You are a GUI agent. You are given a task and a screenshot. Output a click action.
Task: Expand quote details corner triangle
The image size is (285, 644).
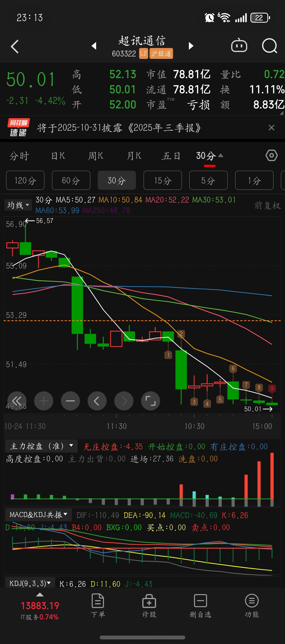(x=282, y=113)
